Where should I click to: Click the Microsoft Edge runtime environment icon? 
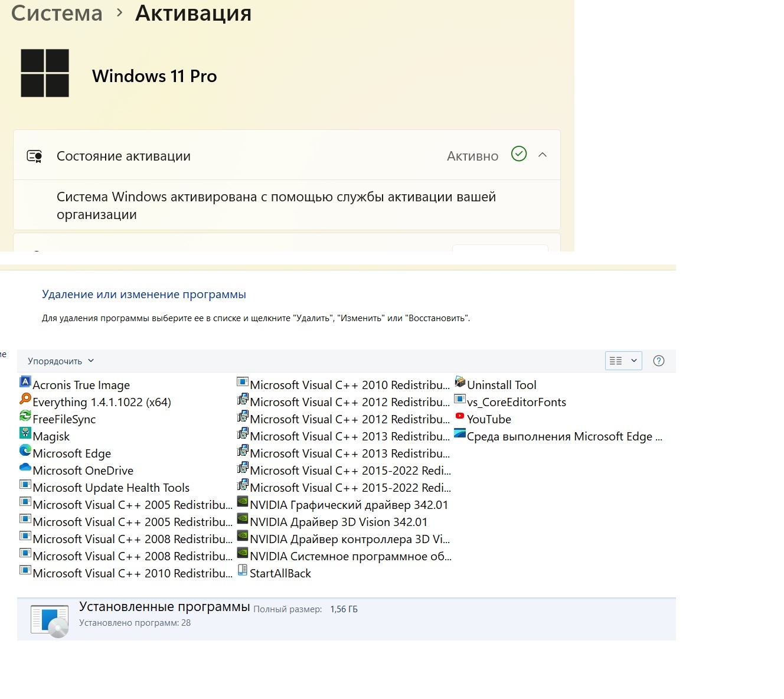(x=460, y=433)
